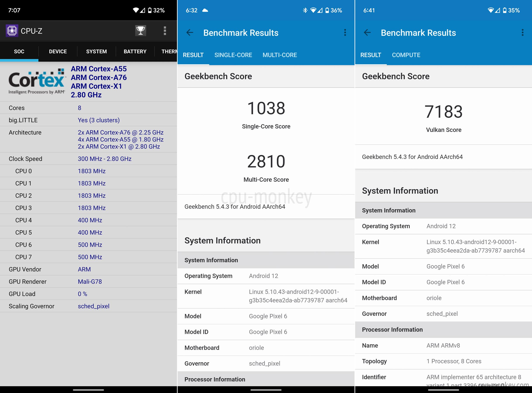Tap the CPU-Z app logo icon
Image resolution: width=532 pixels, height=393 pixels.
12,31
